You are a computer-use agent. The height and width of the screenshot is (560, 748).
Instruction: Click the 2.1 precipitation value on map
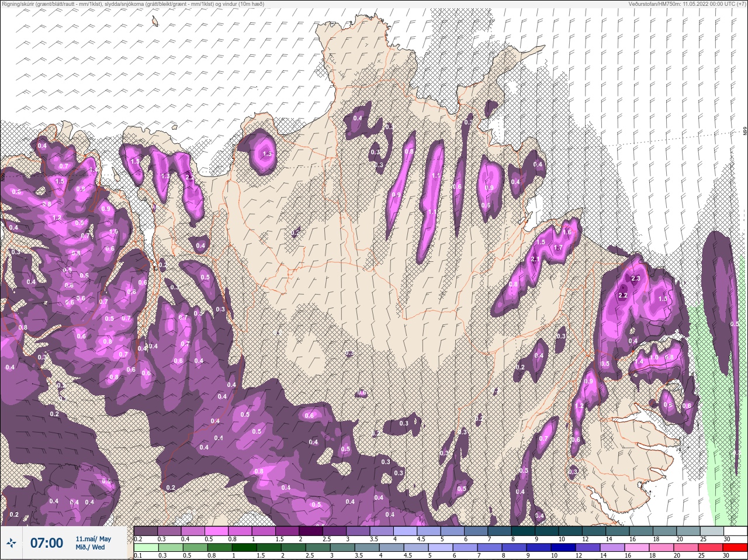point(535,260)
